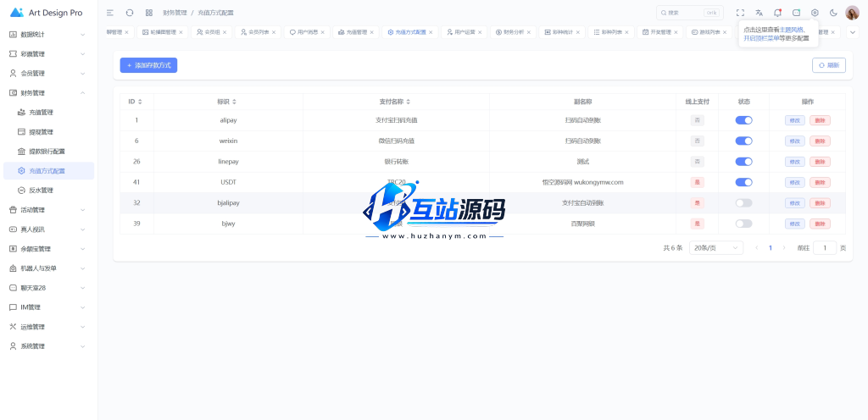Switch to the 彩种列表 tab
Screen dimensions: 868x420
click(x=611, y=32)
